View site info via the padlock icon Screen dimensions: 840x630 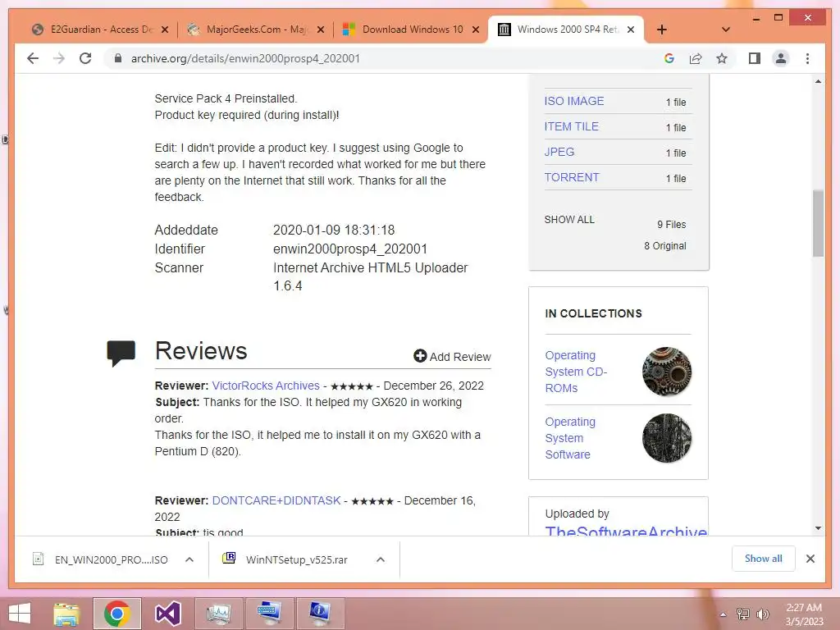tap(118, 58)
